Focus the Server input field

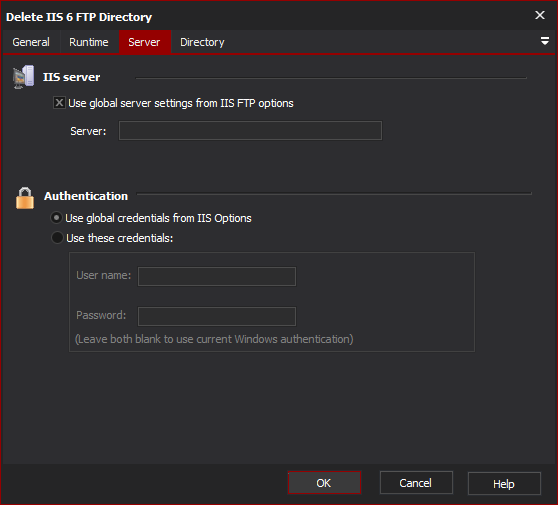(250, 131)
